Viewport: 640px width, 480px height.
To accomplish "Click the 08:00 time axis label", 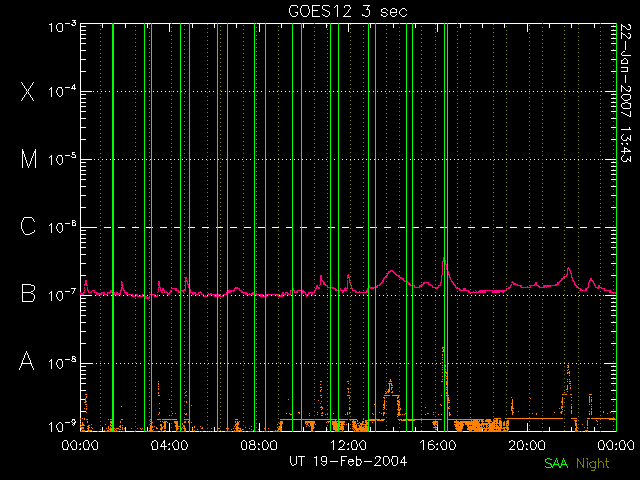I will 259,445.
